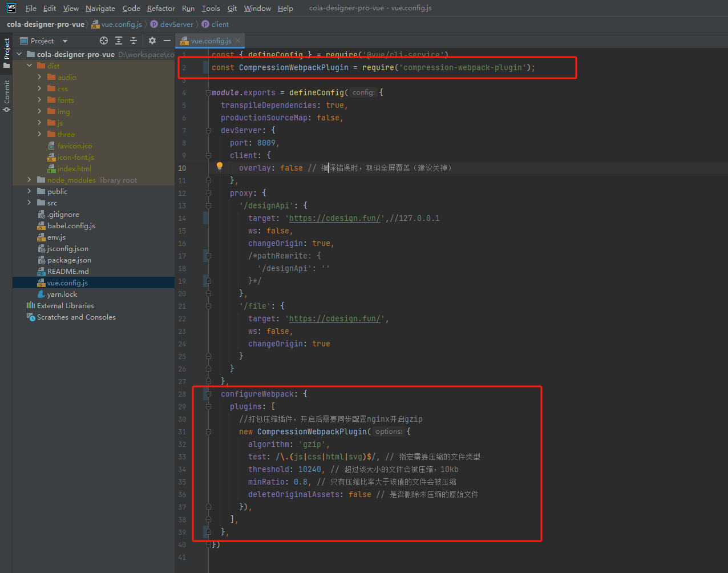Screen dimensions: 728x573
Task: Click the WebStorm logo icon
Action: (11, 8)
